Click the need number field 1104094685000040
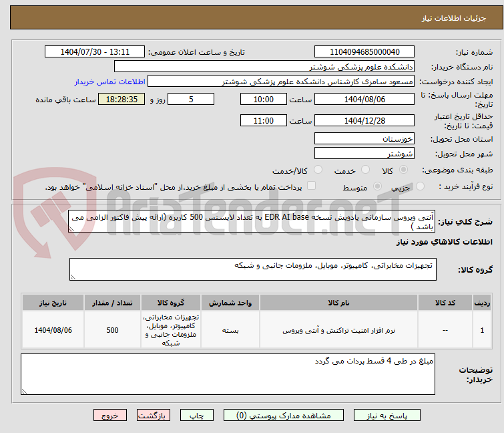 coord(364,52)
